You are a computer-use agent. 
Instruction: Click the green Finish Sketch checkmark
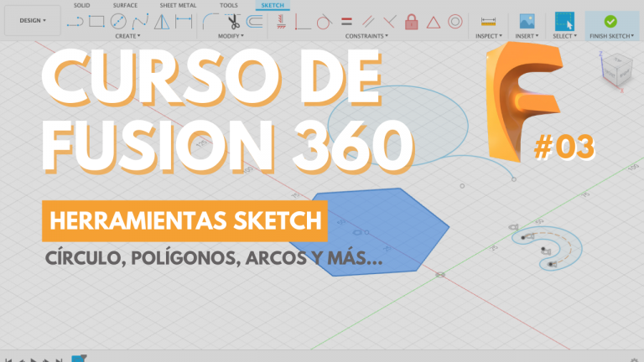[x=610, y=21]
